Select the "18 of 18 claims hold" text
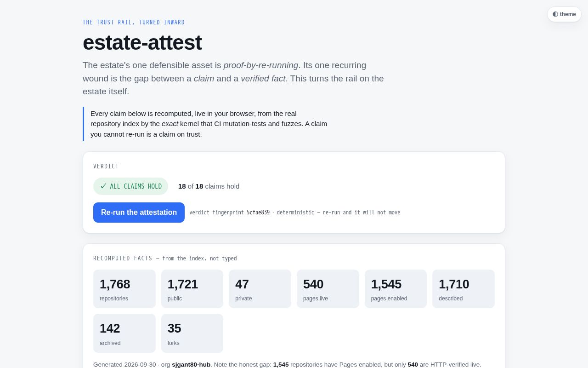 coord(209,186)
